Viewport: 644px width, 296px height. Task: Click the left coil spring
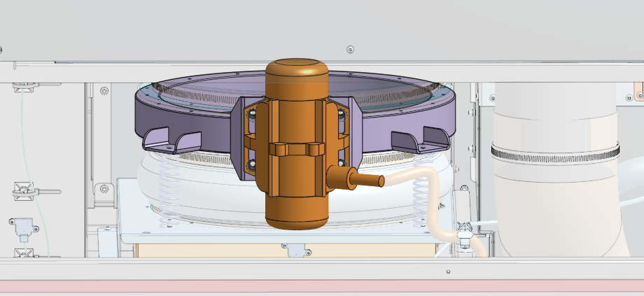coord(169,190)
